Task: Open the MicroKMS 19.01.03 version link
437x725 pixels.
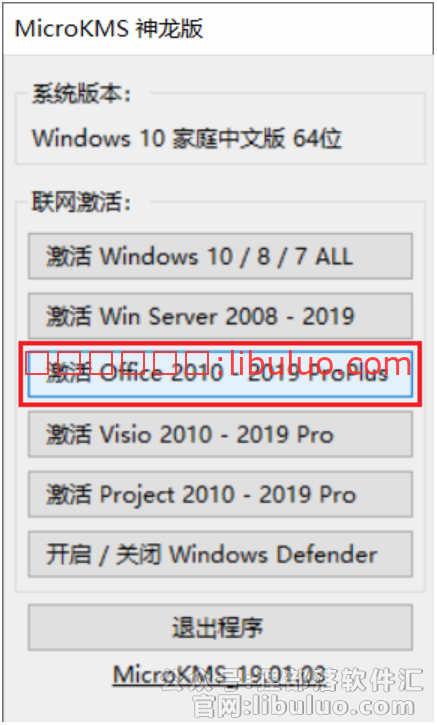Action: (x=219, y=675)
